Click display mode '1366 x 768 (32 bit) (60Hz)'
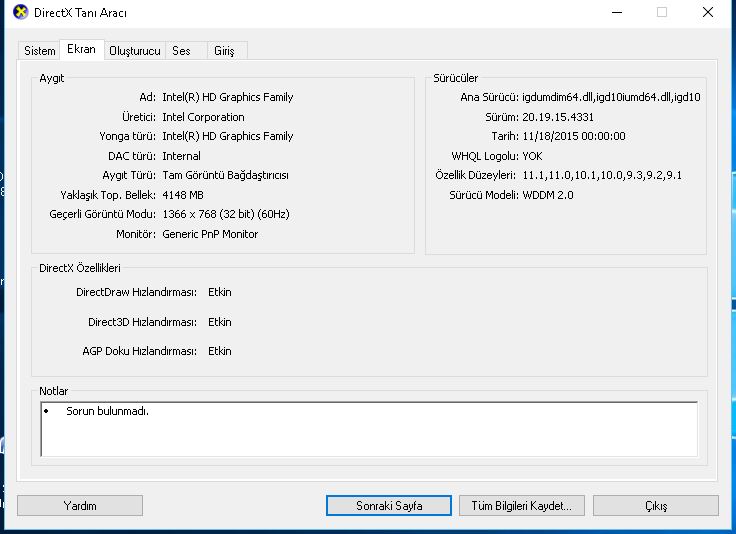The image size is (736, 534). click(x=226, y=214)
